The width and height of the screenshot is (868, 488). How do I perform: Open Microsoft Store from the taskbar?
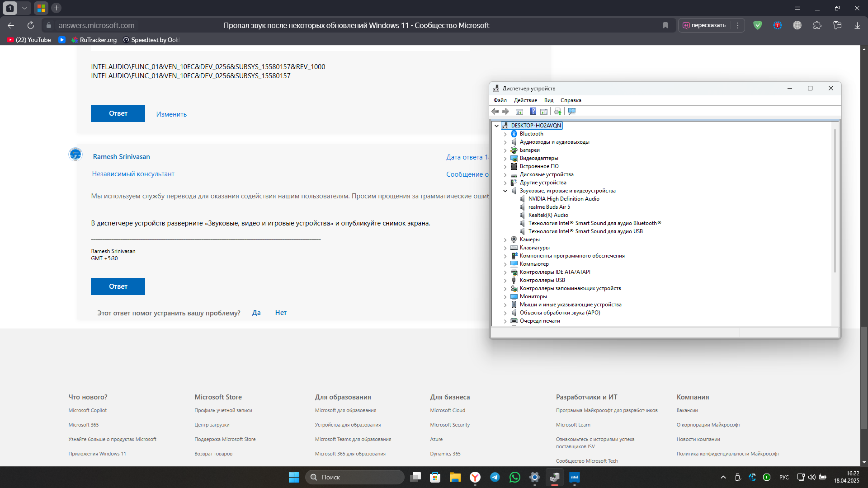435,477
